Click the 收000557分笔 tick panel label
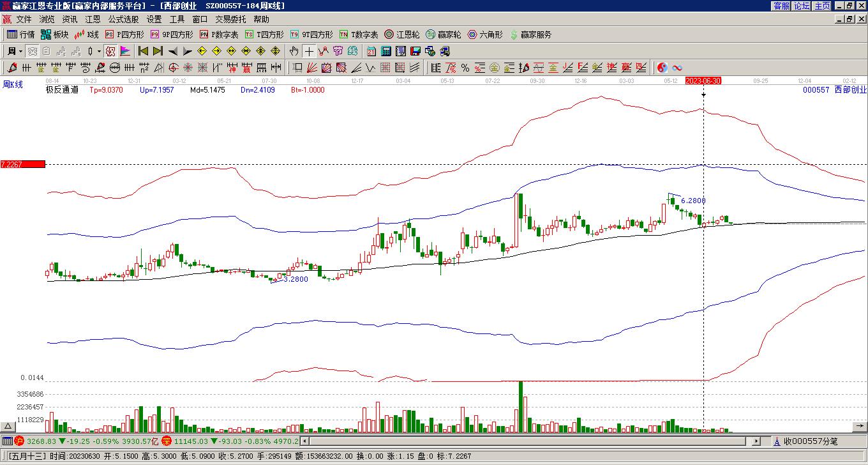868x465 pixels. [811, 441]
